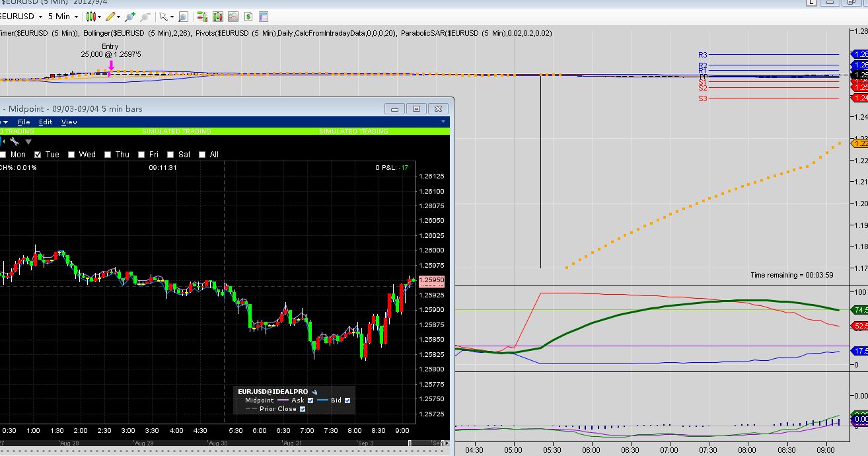
Task: Minimize the Midpoint chart window
Action: click(396, 108)
